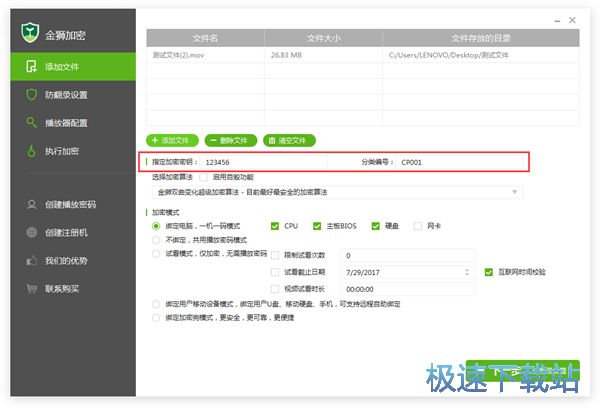Viewport: 600px width, 408px height.
Task: Click the 创建播放密码 user icon
Action: (32, 205)
